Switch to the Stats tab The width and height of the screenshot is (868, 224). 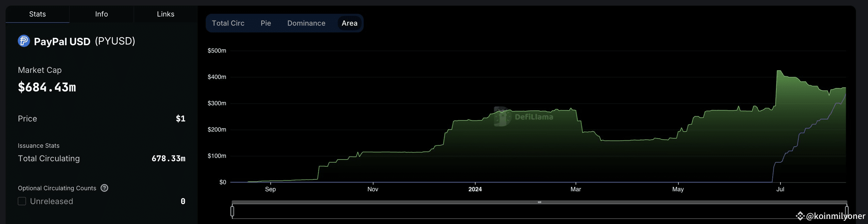point(37,14)
